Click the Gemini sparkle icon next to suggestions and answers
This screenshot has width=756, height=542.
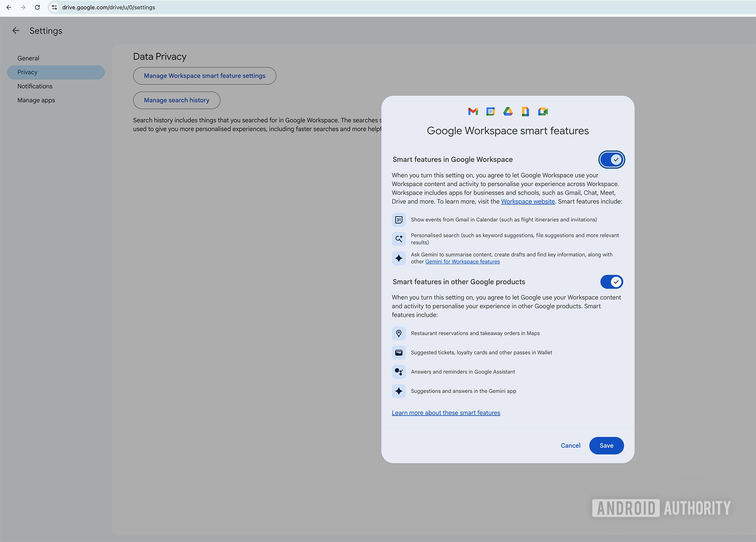pos(399,391)
